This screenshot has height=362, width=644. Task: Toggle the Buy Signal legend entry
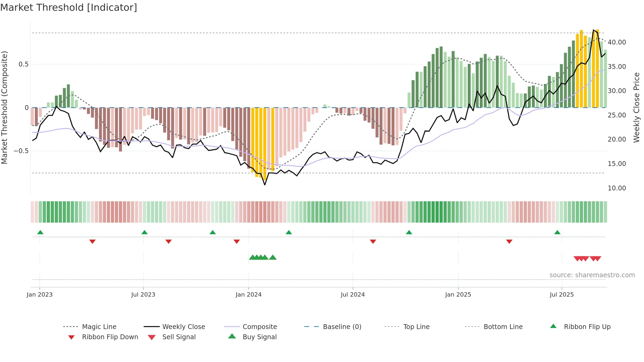(252, 337)
